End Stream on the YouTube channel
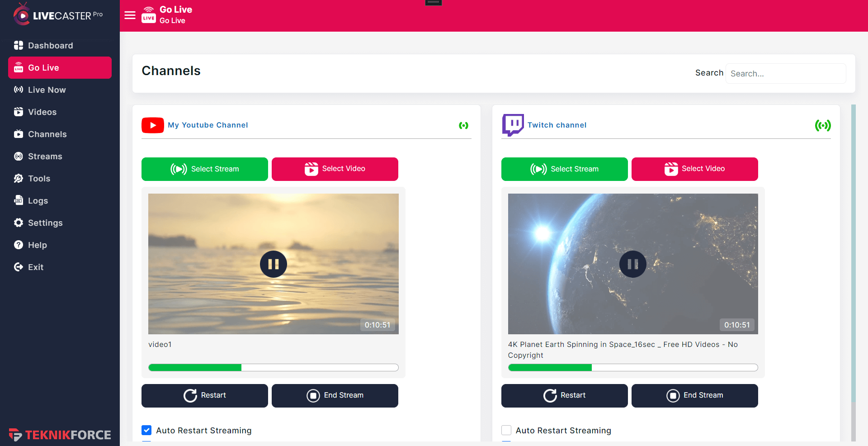The width and height of the screenshot is (868, 446). click(335, 396)
